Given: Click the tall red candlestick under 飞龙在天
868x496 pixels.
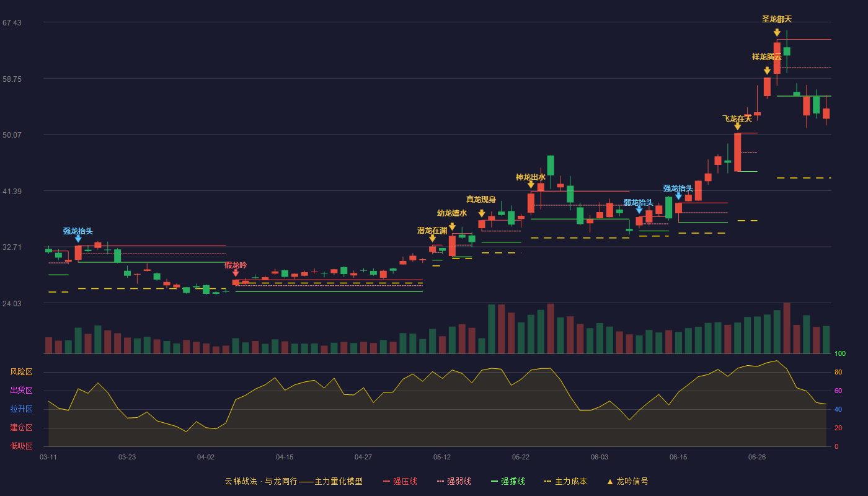Looking at the screenshot, I should 737,153.
